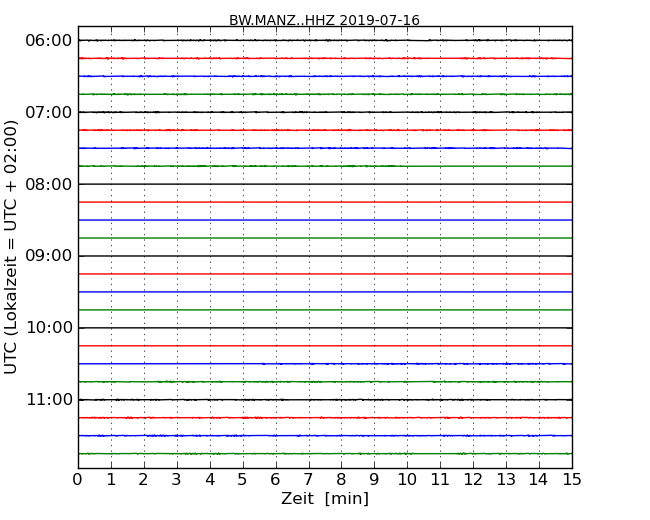Viewport: 650px width, 520px height.
Task: Click the plot title BW.MANZ..HHZ 2019-07-16
Action: (324, 20)
